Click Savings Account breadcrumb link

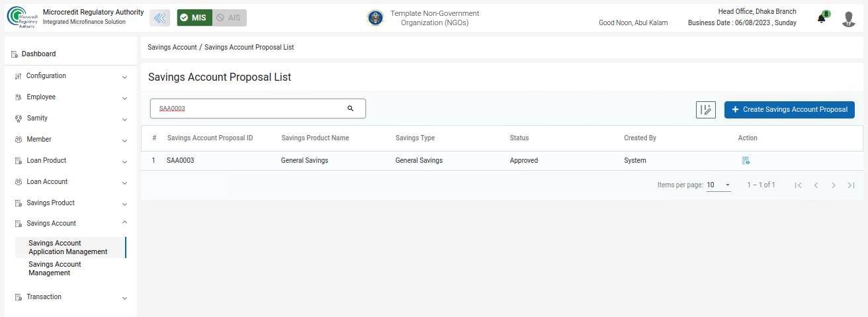point(172,48)
